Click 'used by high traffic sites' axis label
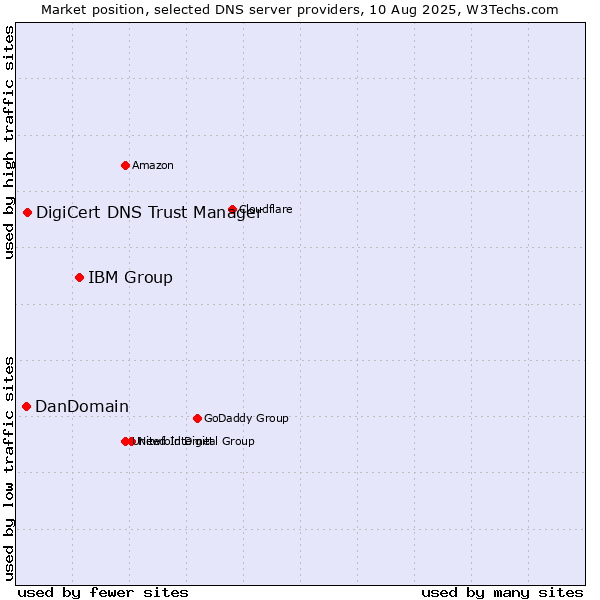600x600 pixels. [x=8, y=143]
